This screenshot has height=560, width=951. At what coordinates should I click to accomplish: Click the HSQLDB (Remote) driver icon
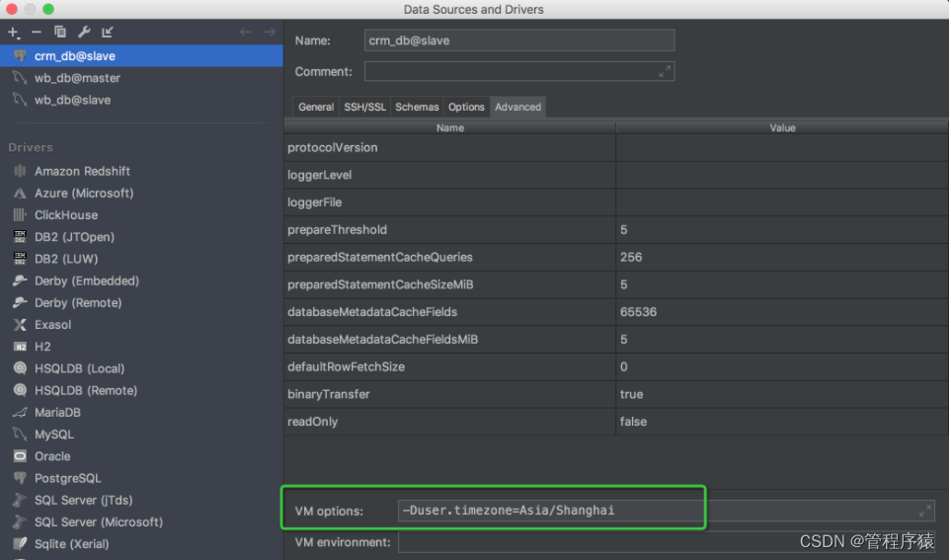tap(20, 390)
